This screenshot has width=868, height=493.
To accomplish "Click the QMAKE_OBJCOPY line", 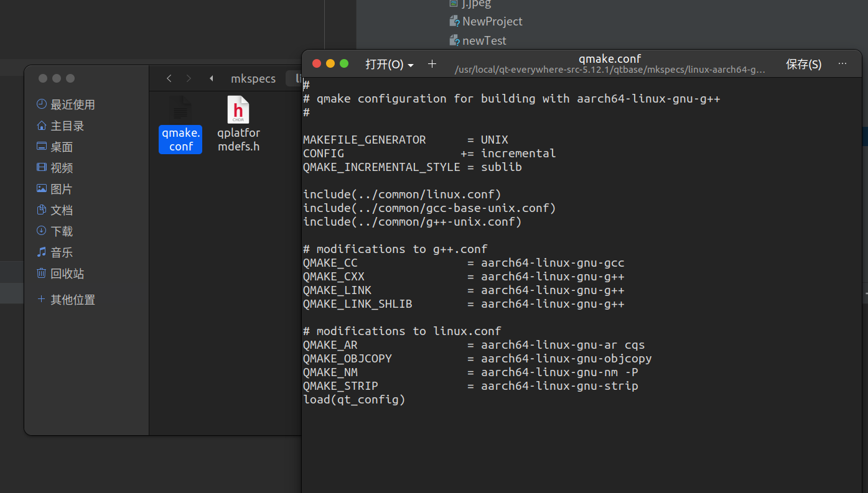I will point(477,359).
